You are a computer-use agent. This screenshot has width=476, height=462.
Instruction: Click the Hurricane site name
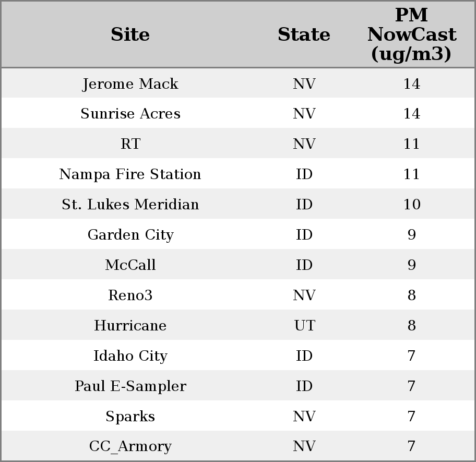coord(130,326)
